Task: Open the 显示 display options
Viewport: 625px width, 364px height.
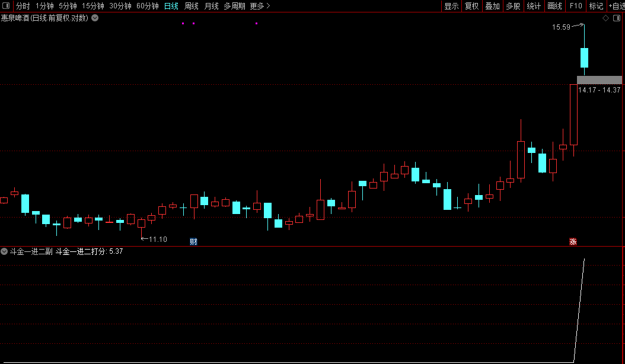Action: (452, 6)
